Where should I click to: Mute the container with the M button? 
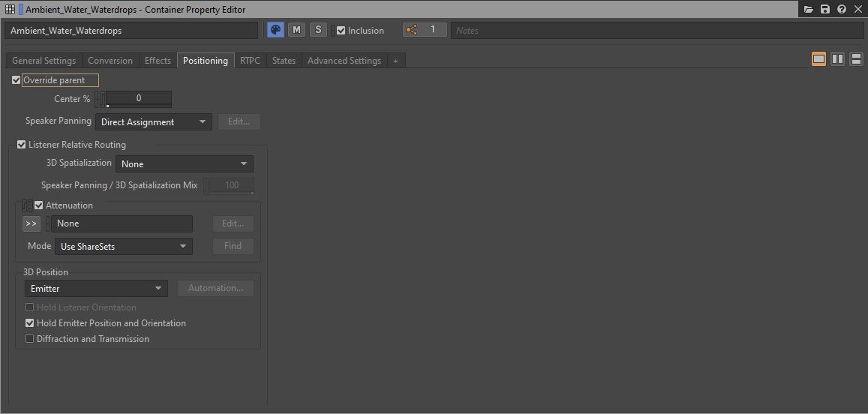pyautogui.click(x=297, y=30)
